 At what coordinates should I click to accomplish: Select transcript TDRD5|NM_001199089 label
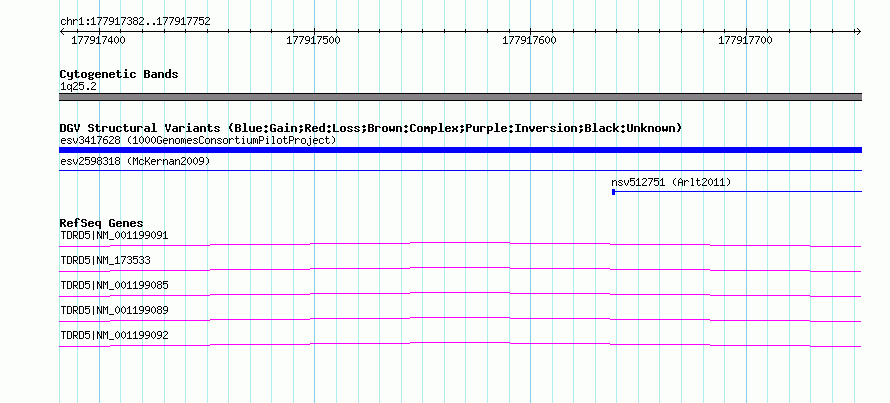tap(114, 310)
